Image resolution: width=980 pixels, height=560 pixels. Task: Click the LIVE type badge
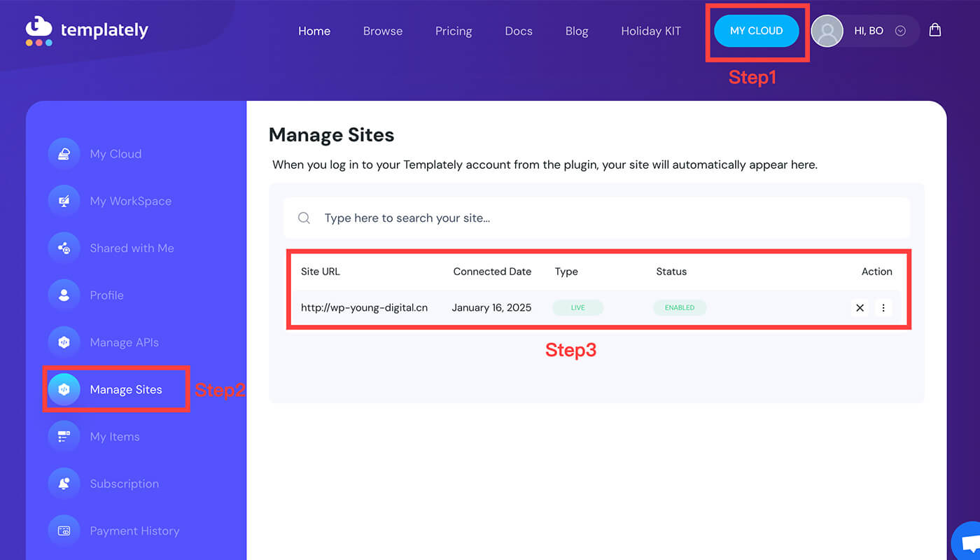[577, 307]
